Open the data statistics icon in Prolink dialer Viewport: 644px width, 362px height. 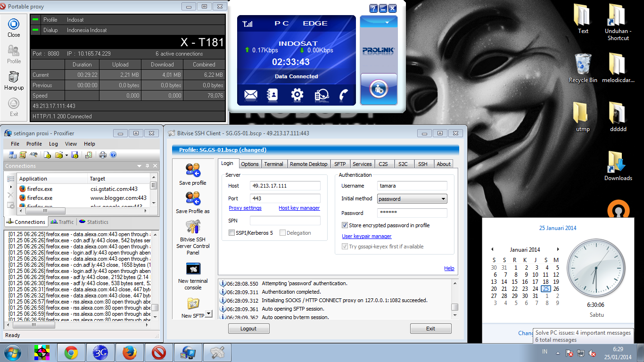pos(322,95)
